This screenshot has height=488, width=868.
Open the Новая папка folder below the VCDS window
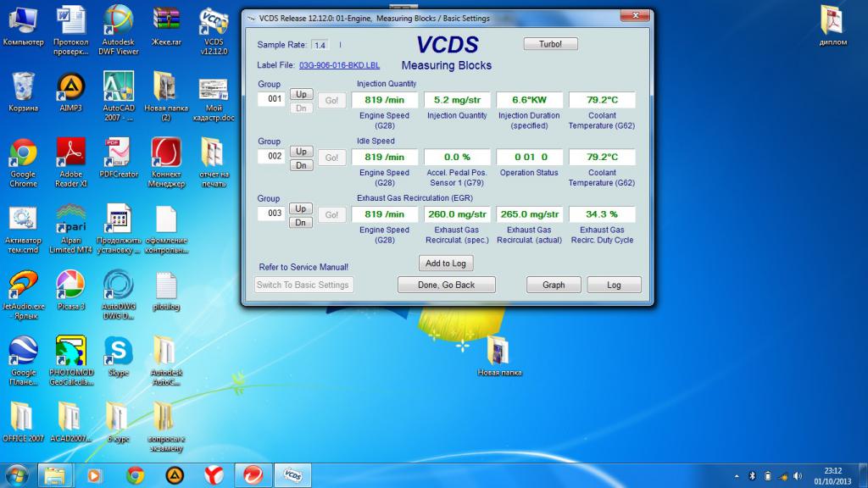(499, 356)
